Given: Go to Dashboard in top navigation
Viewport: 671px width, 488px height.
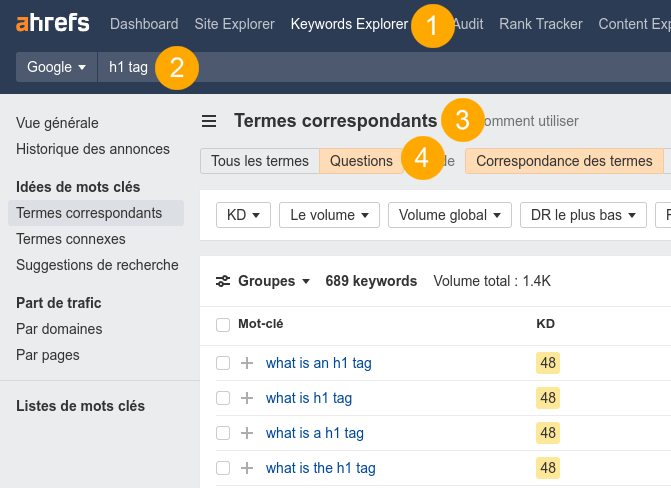Looking at the screenshot, I should (x=144, y=24).
